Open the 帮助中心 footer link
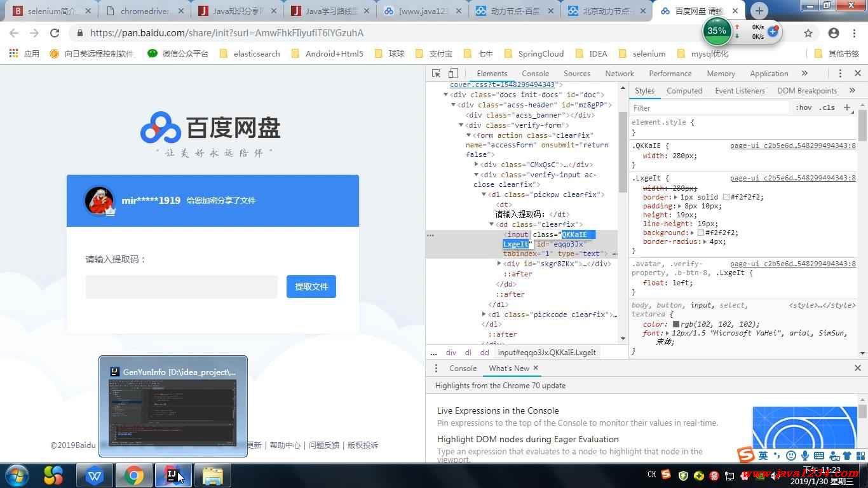The height and width of the screenshot is (488, 868). 285,445
